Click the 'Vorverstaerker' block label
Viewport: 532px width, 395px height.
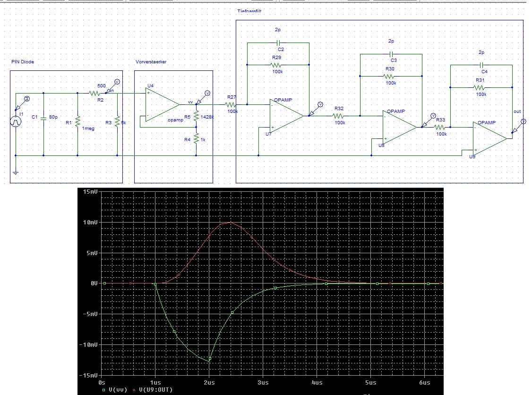tap(151, 62)
